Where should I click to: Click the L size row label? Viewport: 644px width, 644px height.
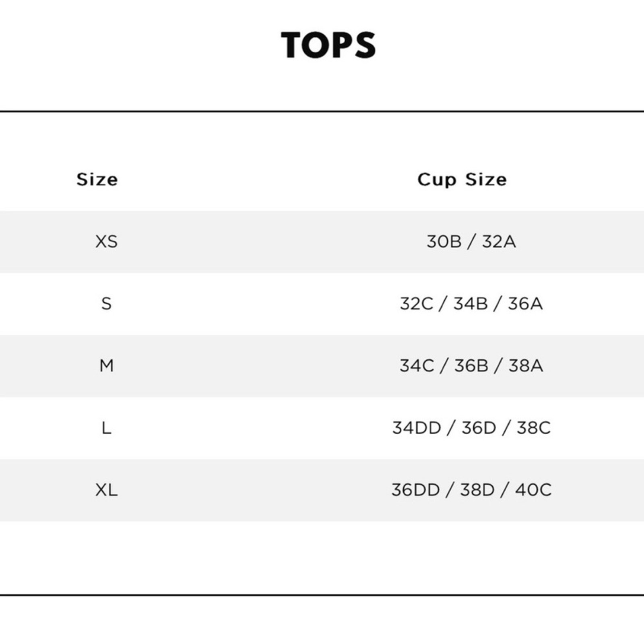(106, 428)
